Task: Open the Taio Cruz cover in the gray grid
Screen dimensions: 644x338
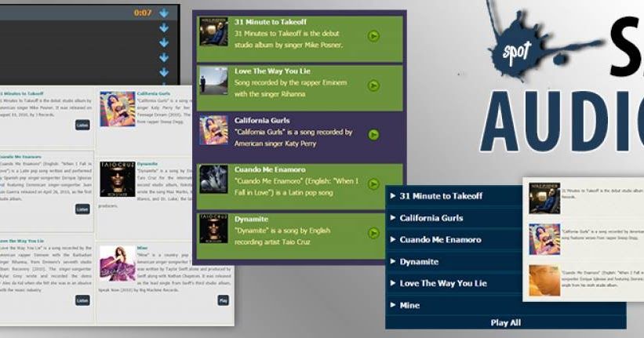Action: 118,179
